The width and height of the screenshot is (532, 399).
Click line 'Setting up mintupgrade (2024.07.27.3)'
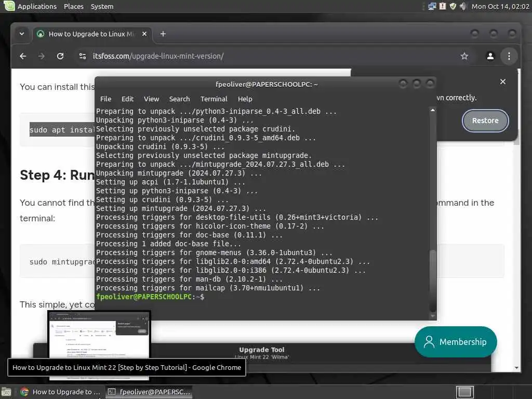(180, 208)
